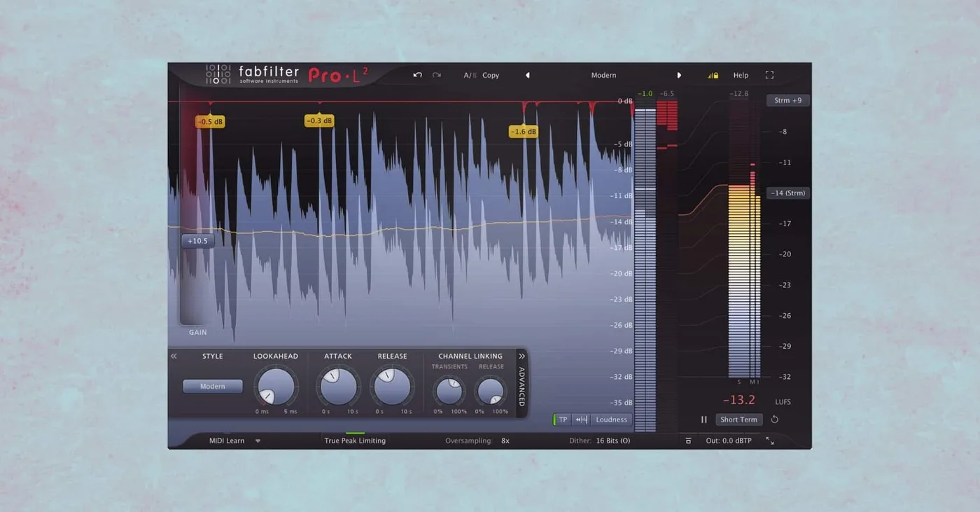This screenshot has width=980, height=512.
Task: Open the preset name Modern menu
Action: tap(603, 75)
